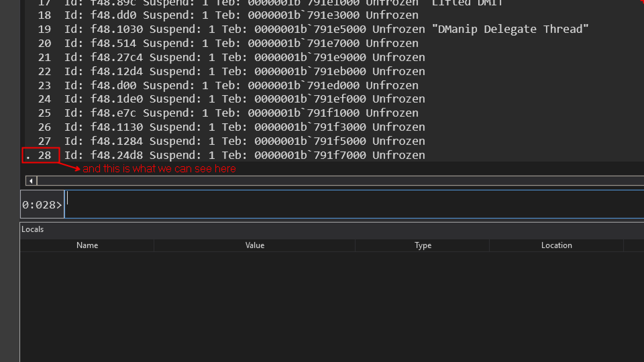Click the DManip Delegate Thread name
644x362 pixels.
[510, 29]
